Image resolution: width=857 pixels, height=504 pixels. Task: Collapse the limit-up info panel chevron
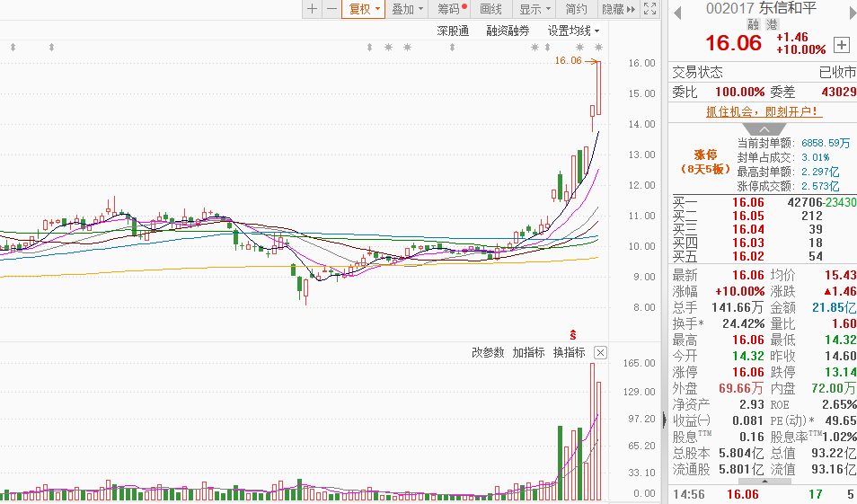pos(764,129)
